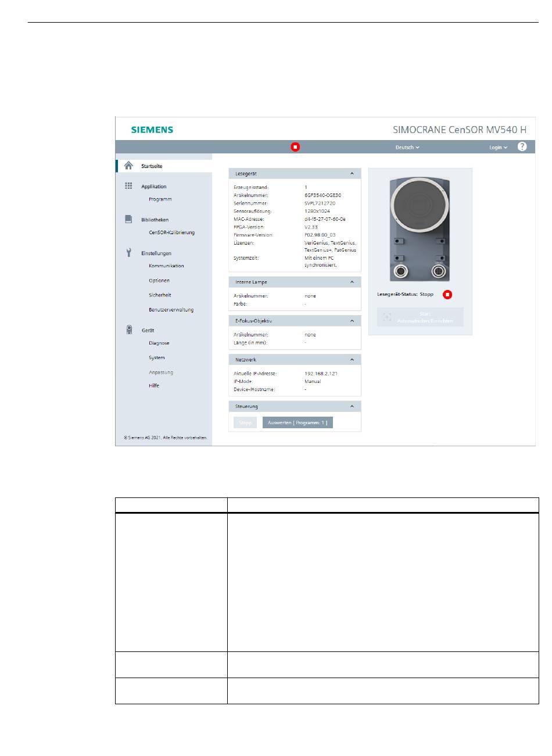The width and height of the screenshot is (552, 756).
Task: Click the Bibliotheken book icon
Action: (128, 219)
